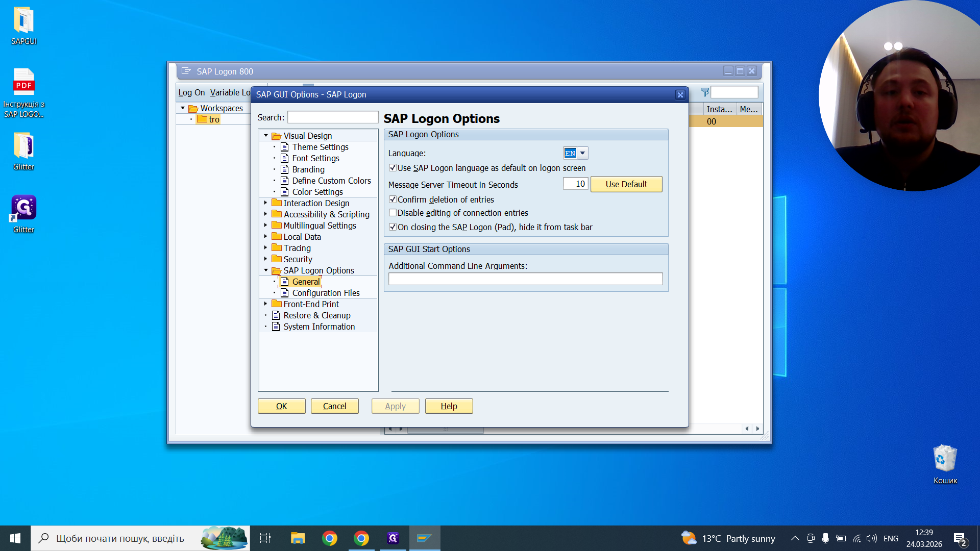Open the Log On menu item
The width and height of the screenshot is (980, 551).
click(191, 92)
